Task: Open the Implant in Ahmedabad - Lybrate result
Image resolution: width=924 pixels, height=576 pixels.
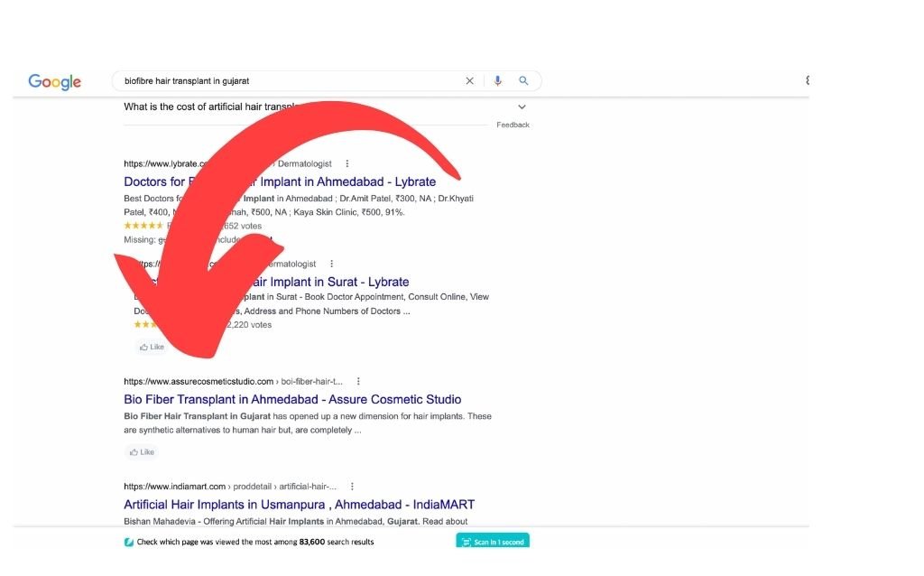Action: [x=361, y=181]
